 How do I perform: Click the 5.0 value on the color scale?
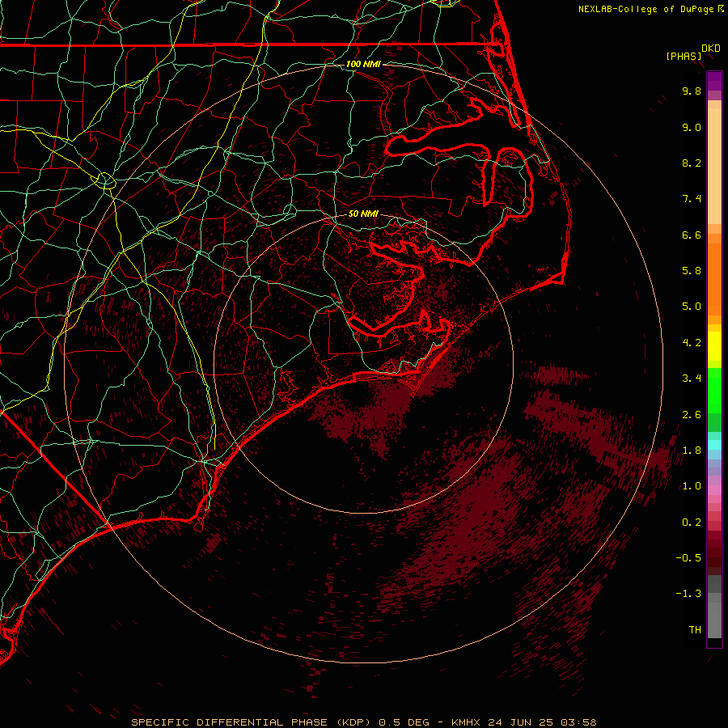(x=692, y=307)
